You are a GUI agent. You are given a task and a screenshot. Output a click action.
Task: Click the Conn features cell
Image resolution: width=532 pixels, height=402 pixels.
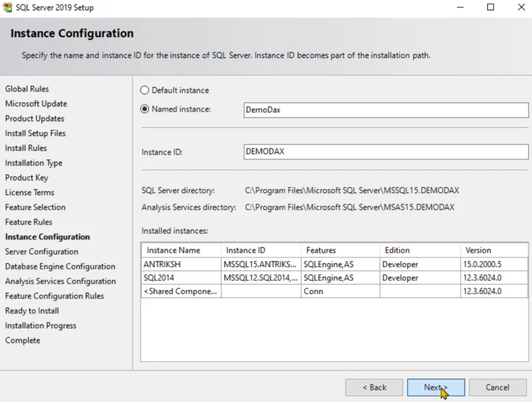[340, 291]
